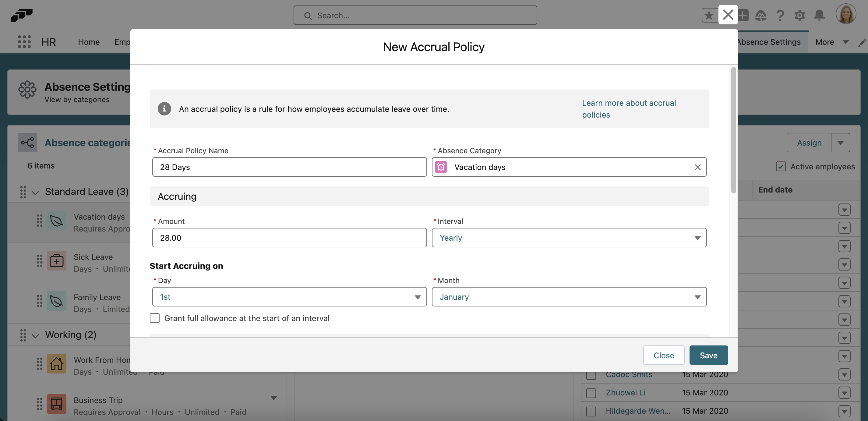Toggle the Active employees checkbox
Image resolution: width=868 pixels, height=421 pixels.
tap(780, 167)
